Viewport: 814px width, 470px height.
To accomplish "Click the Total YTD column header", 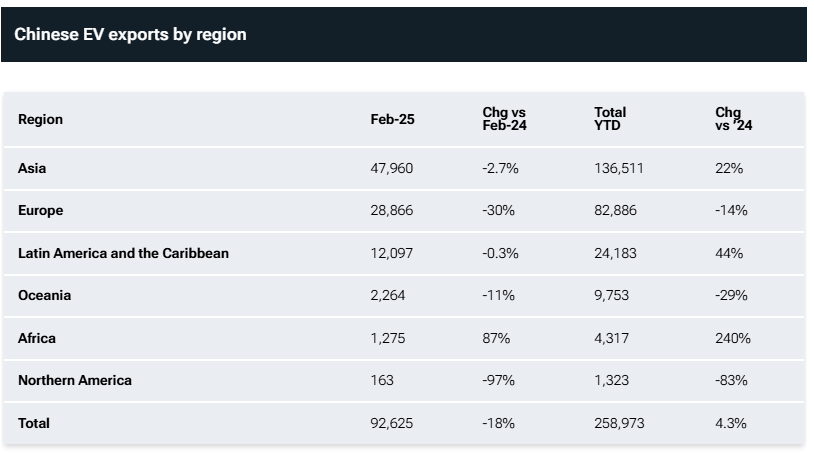I will [x=610, y=119].
